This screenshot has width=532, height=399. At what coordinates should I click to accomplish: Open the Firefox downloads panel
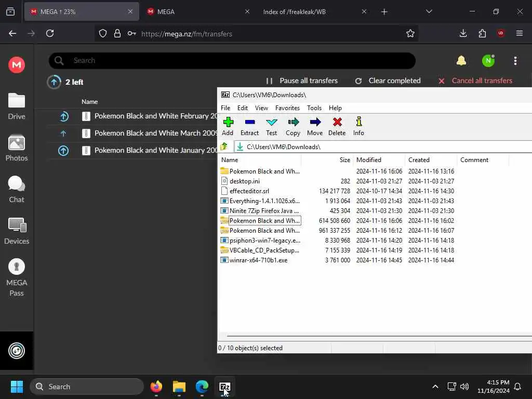coord(463,33)
